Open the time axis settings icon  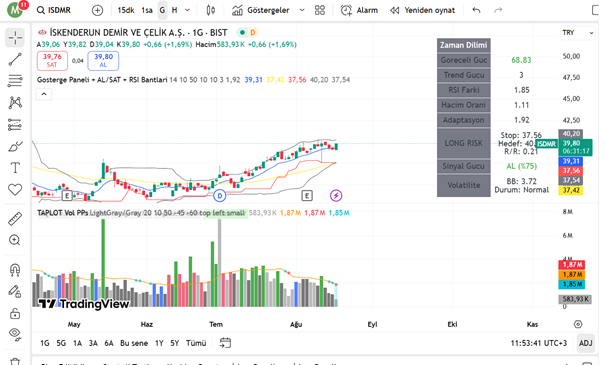pyautogui.click(x=578, y=324)
